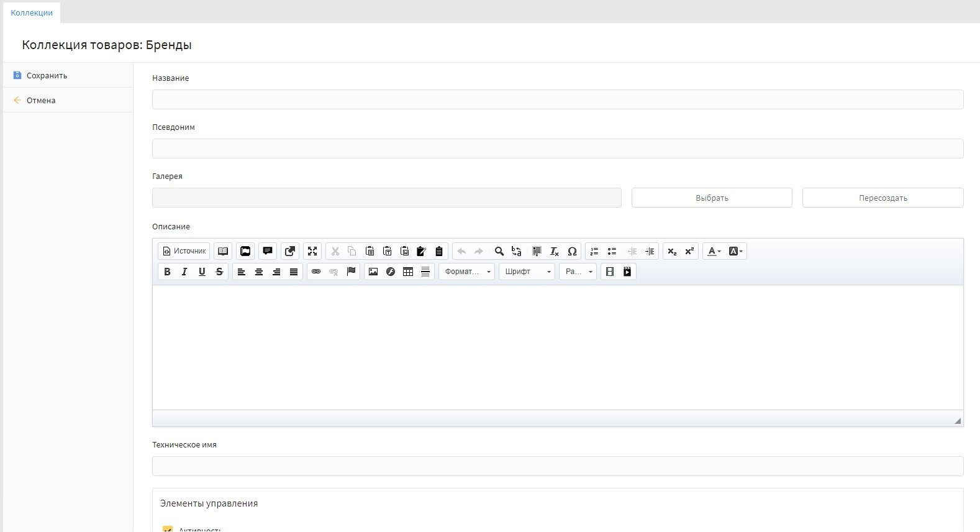Image resolution: width=980 pixels, height=532 pixels.
Task: Expand the font size dropdown
Action: pyautogui.click(x=578, y=272)
